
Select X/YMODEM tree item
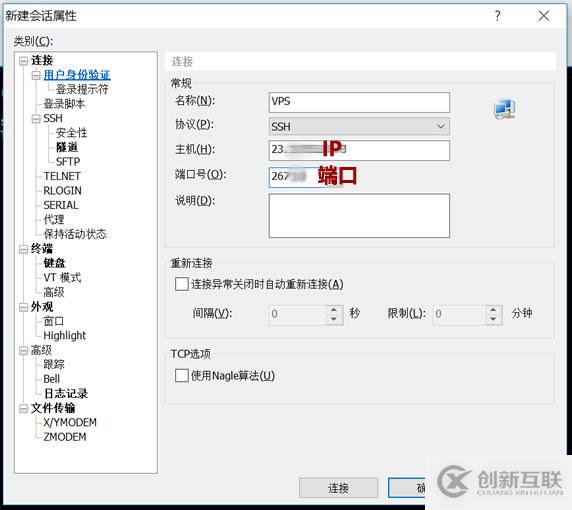coord(70,422)
